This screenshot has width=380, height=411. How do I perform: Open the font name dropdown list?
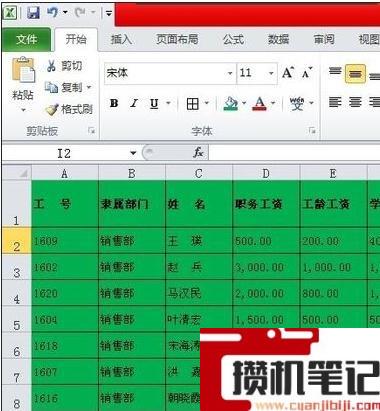coord(230,73)
